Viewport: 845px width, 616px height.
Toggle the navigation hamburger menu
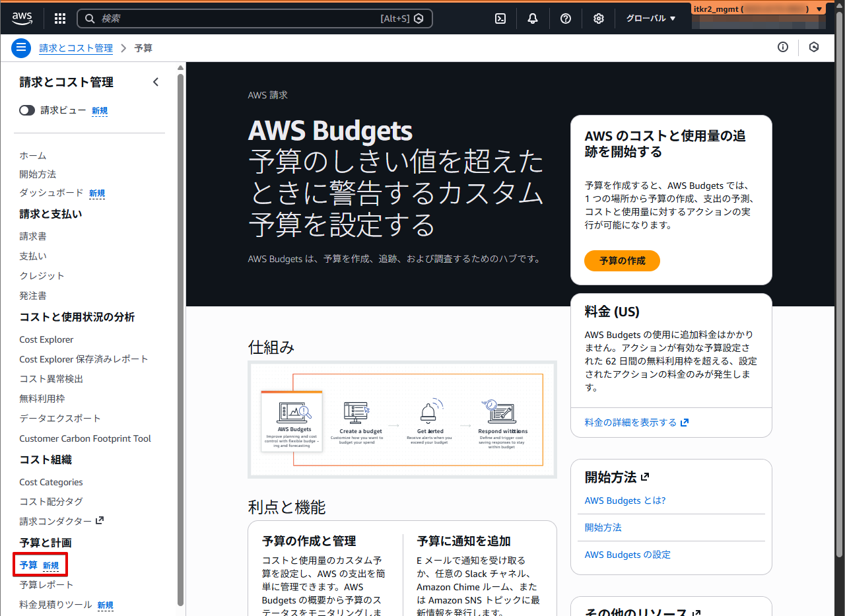(21, 48)
